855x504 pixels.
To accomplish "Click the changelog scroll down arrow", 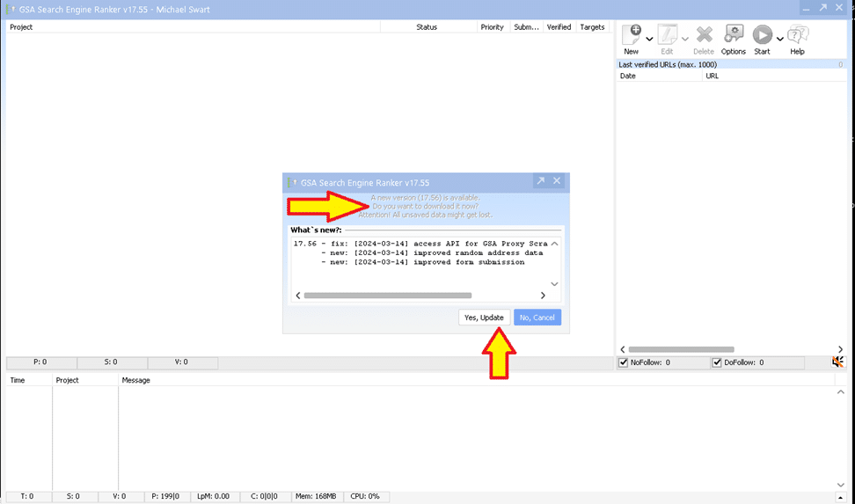I will [x=554, y=284].
